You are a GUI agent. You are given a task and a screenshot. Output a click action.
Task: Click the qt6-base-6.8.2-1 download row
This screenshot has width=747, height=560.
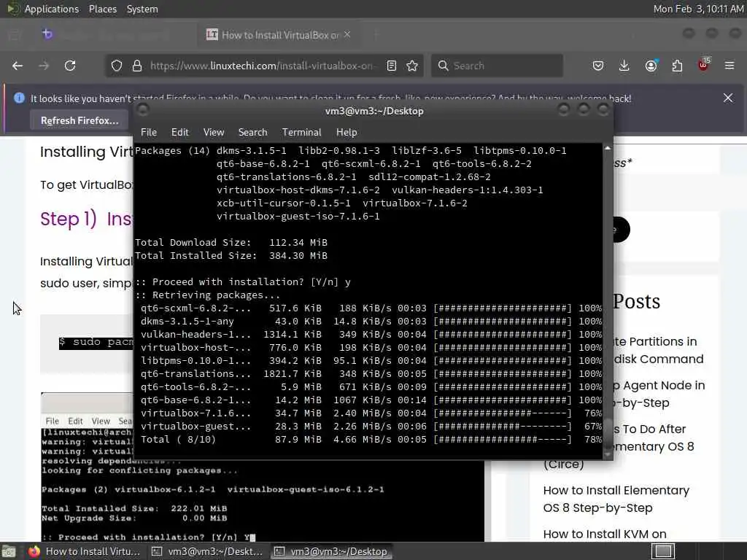pyautogui.click(x=371, y=400)
